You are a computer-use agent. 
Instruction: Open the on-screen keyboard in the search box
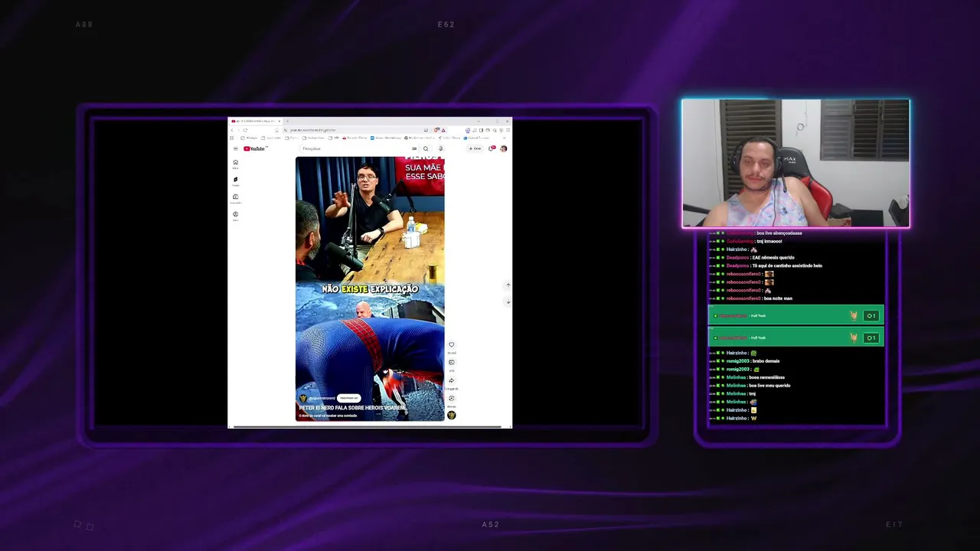[414, 148]
